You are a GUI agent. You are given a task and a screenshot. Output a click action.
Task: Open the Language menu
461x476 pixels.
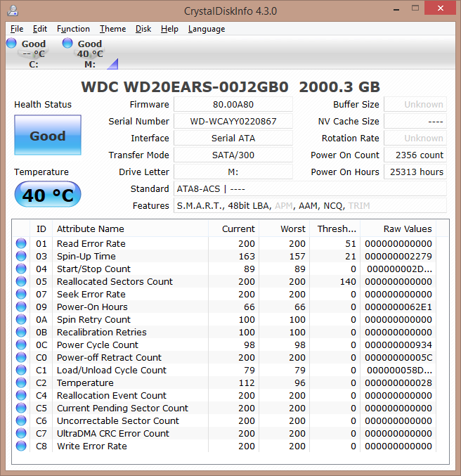207,29
